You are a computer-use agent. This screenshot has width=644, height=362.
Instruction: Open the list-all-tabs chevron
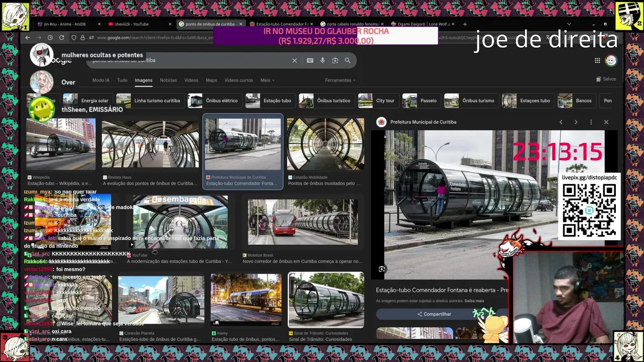(569, 24)
